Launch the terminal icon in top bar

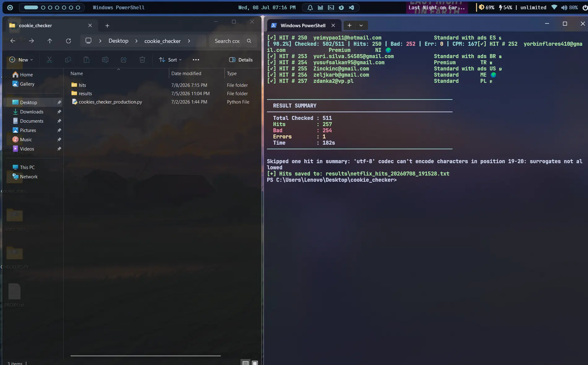[x=331, y=7]
